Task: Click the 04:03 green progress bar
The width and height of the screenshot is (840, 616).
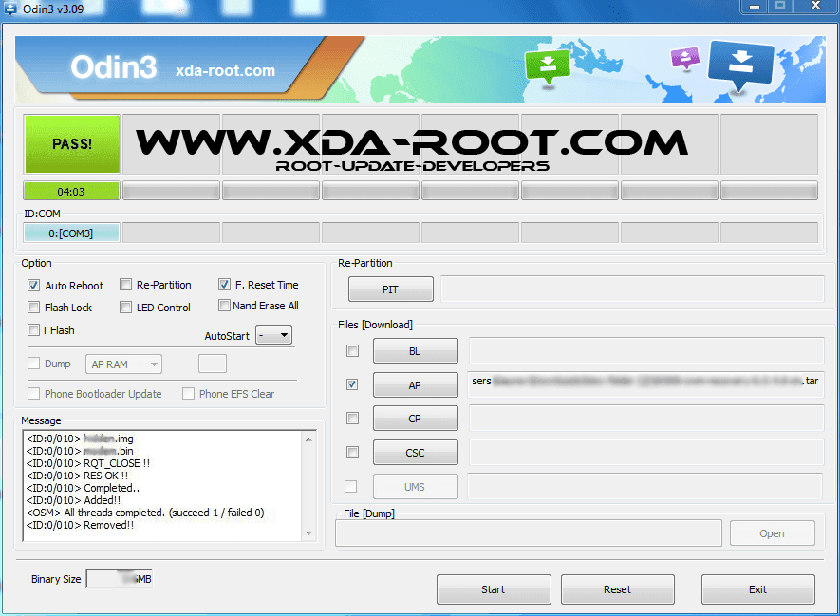Action: click(71, 191)
